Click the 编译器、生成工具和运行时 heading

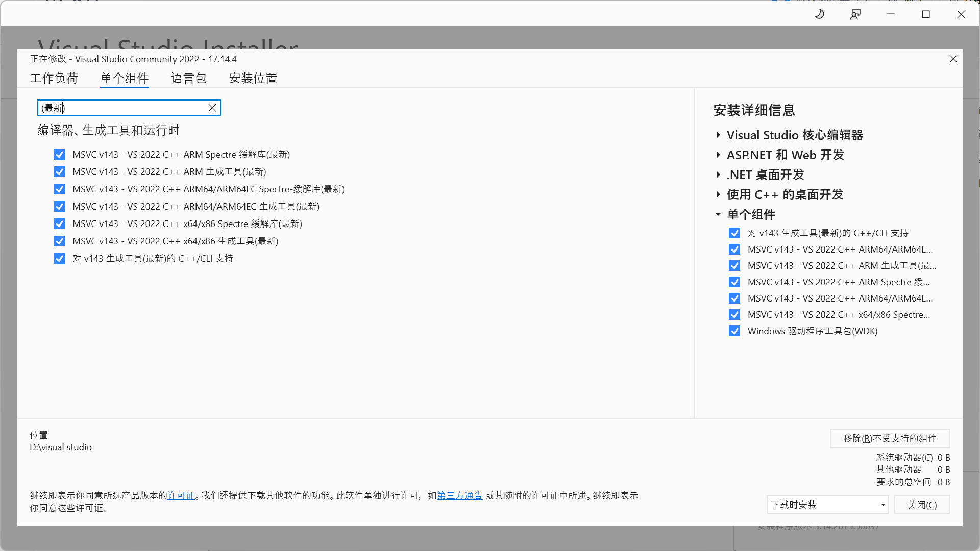point(109,131)
